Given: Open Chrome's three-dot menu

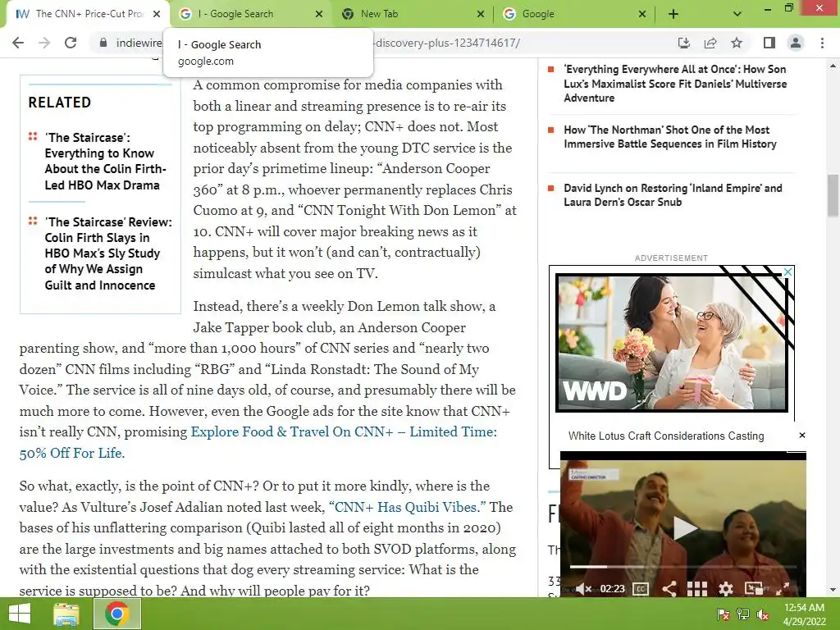Looking at the screenshot, I should [822, 43].
